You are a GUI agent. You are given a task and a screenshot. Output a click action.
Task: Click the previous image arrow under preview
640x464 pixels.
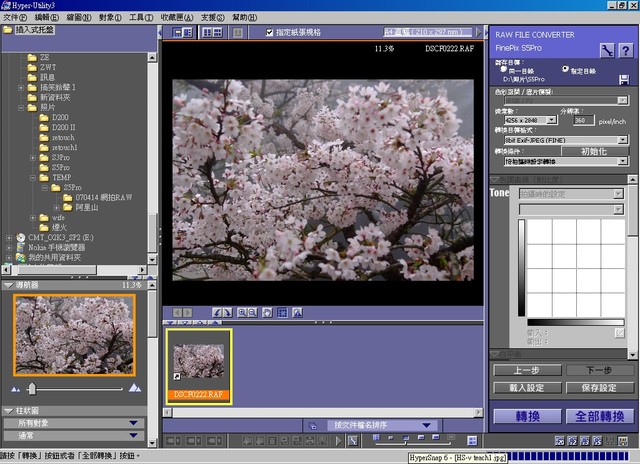pos(177,313)
